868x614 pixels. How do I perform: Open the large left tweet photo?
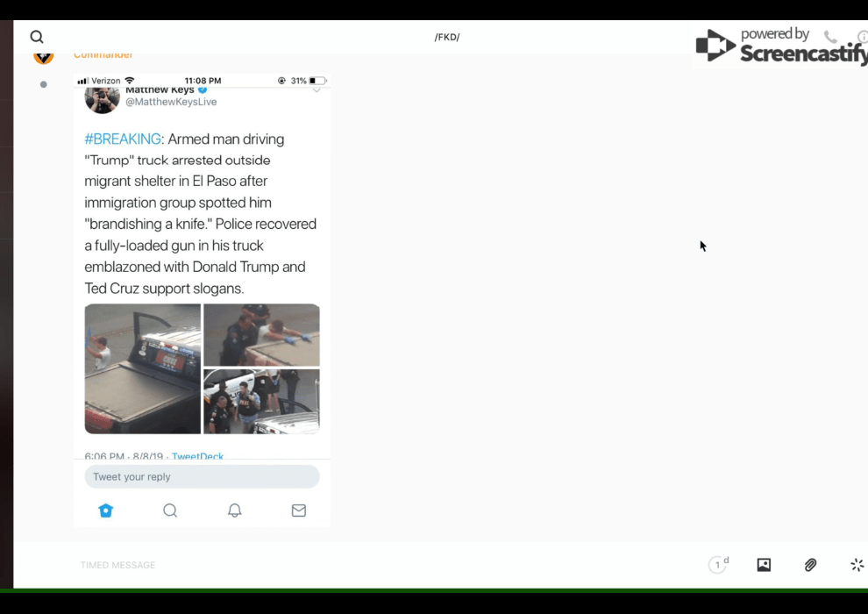[143, 369]
